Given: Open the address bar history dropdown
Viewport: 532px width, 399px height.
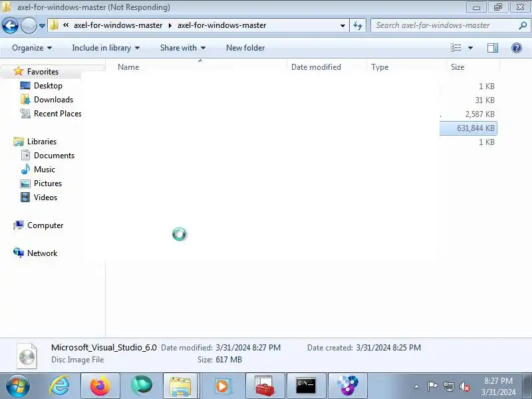Looking at the screenshot, I should pos(342,25).
